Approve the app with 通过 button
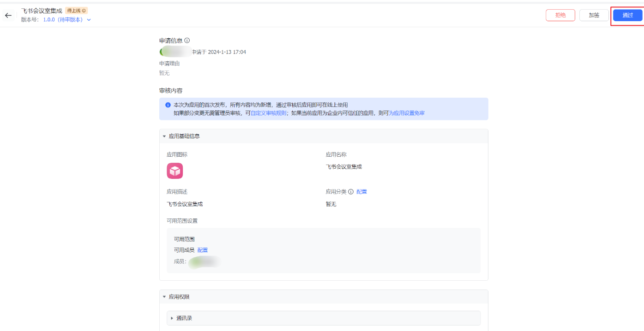The image size is (644, 331). click(x=627, y=15)
